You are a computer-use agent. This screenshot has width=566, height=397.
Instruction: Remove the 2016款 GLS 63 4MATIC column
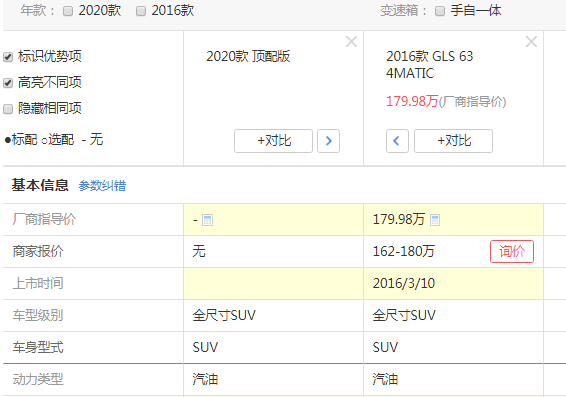(531, 42)
